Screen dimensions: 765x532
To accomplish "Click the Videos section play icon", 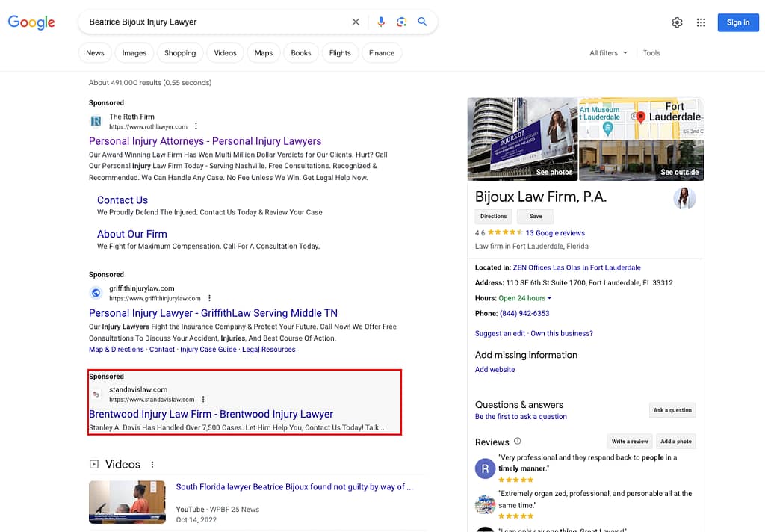I will coord(93,464).
